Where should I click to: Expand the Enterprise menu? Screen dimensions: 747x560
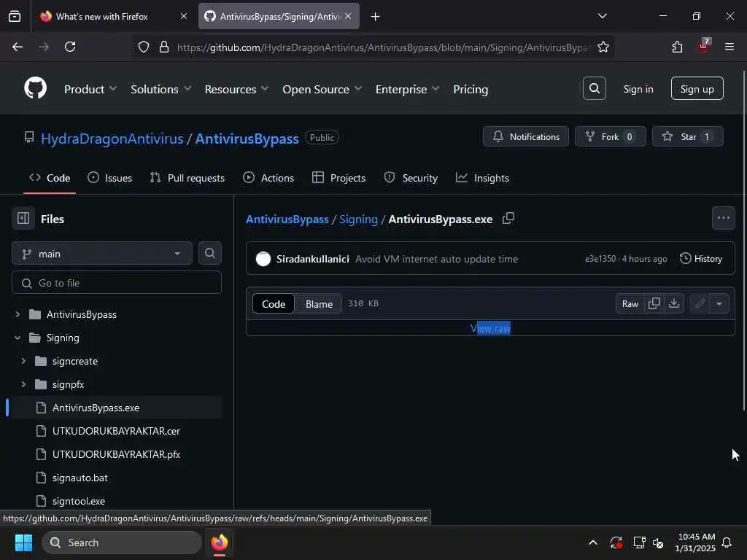tap(407, 89)
